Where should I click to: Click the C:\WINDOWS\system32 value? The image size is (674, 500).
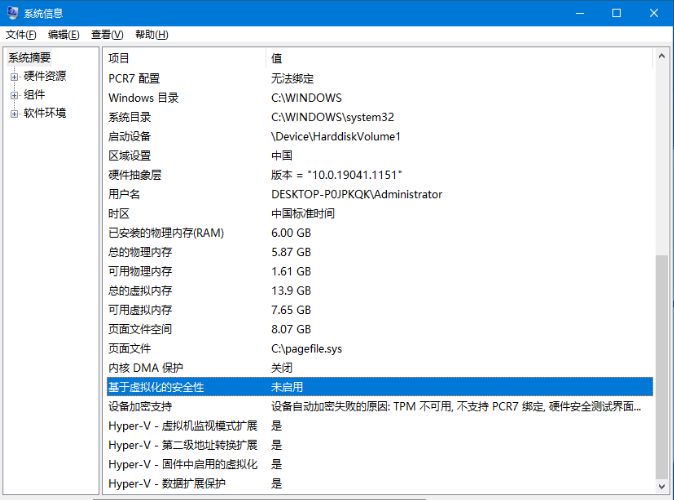333,117
